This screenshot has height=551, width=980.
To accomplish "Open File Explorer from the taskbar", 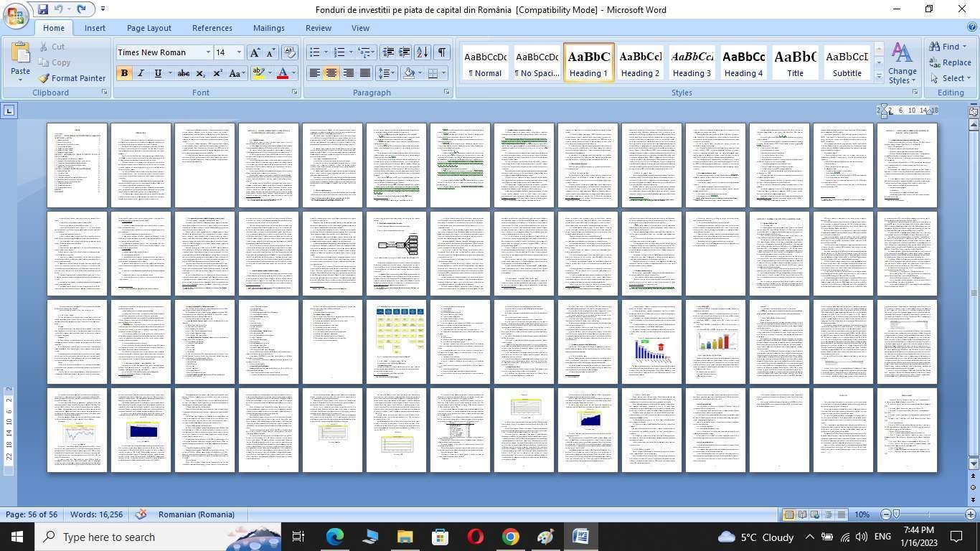I will coord(405,537).
